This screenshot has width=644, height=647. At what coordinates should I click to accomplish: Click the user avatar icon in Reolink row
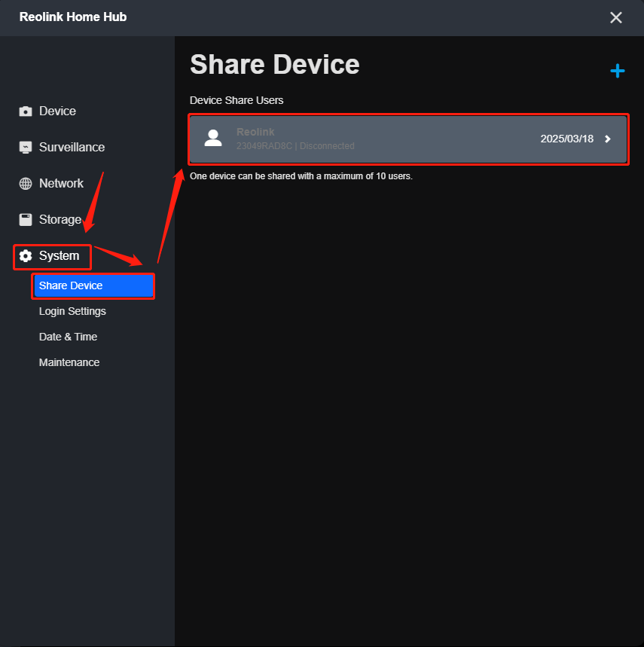(213, 139)
